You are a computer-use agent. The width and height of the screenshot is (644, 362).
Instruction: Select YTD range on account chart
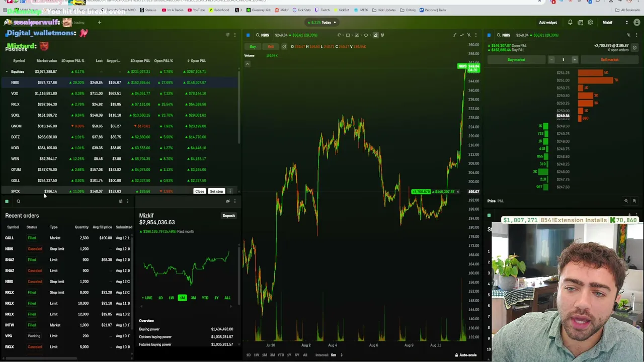pos(205,298)
